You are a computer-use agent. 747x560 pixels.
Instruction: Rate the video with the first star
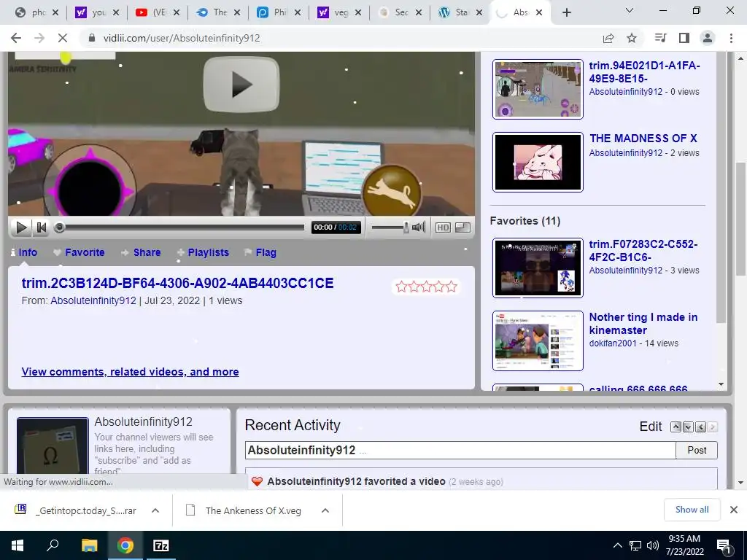pos(401,287)
